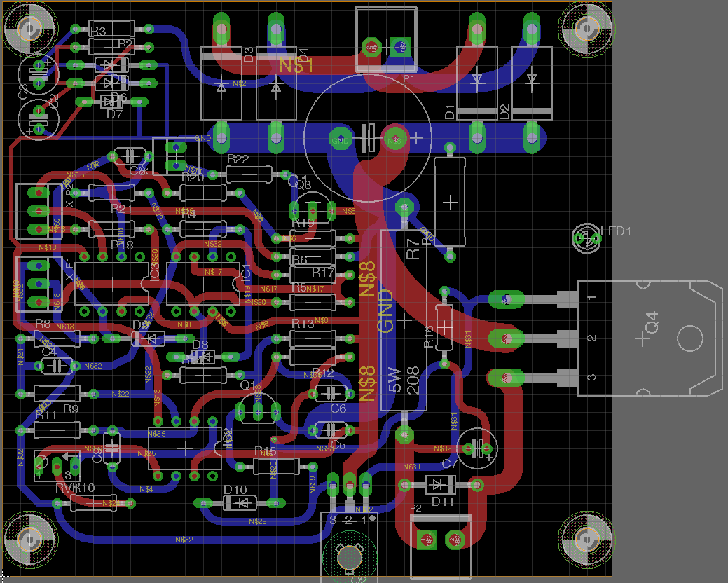Click the R10 resistor label
The image size is (728, 583).
tap(85, 488)
